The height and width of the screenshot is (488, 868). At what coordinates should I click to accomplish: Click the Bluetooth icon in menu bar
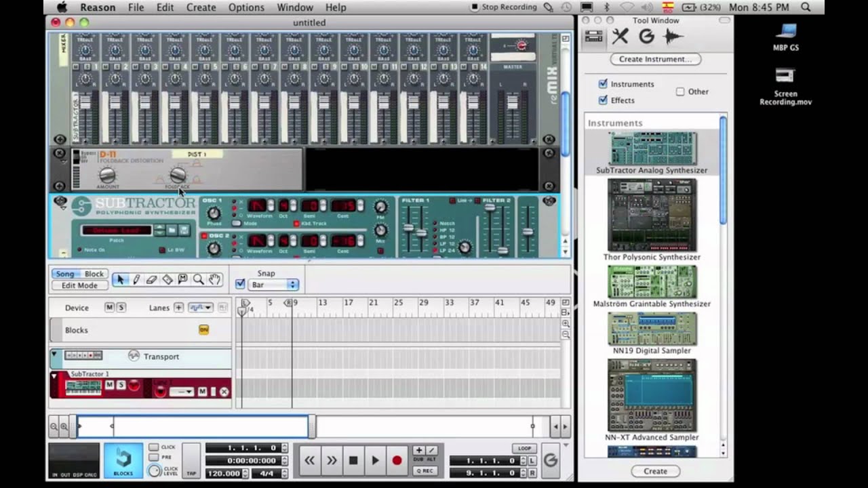(607, 7)
